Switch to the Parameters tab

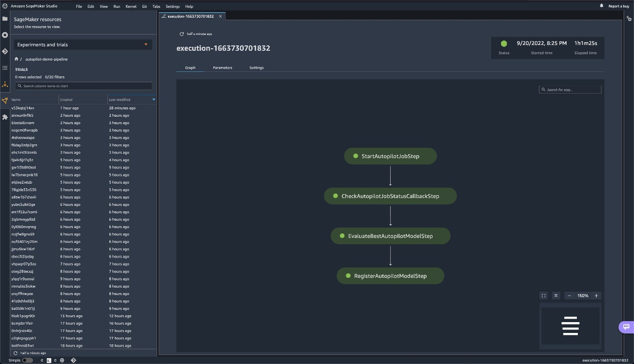click(x=222, y=67)
